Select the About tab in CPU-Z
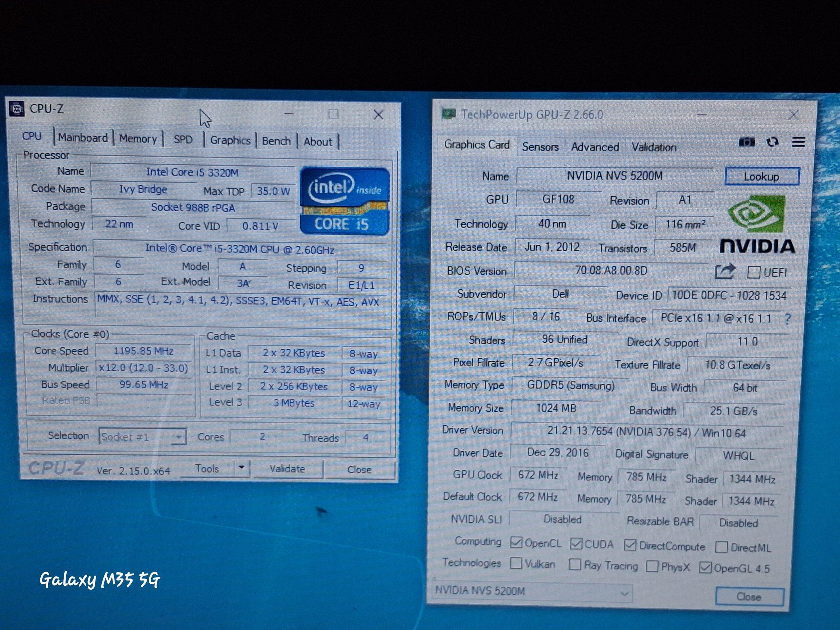The width and height of the screenshot is (840, 630). (x=318, y=142)
